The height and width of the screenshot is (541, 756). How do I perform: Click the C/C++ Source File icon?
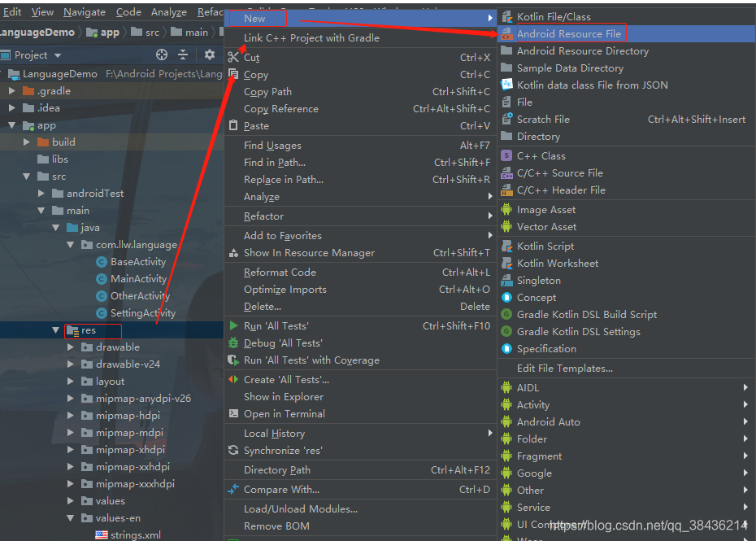point(506,172)
